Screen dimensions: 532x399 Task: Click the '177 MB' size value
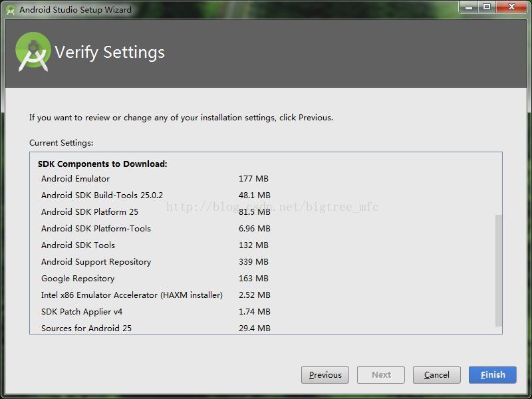pos(253,178)
